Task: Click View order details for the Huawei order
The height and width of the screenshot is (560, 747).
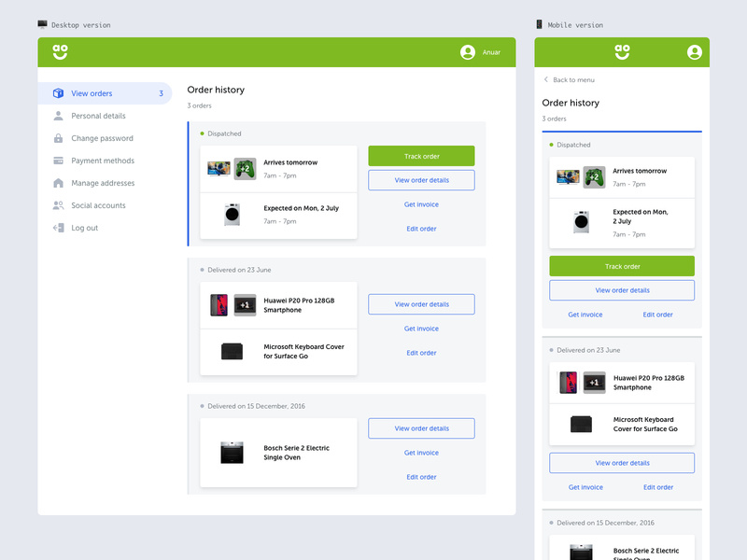Action: pyautogui.click(x=422, y=303)
